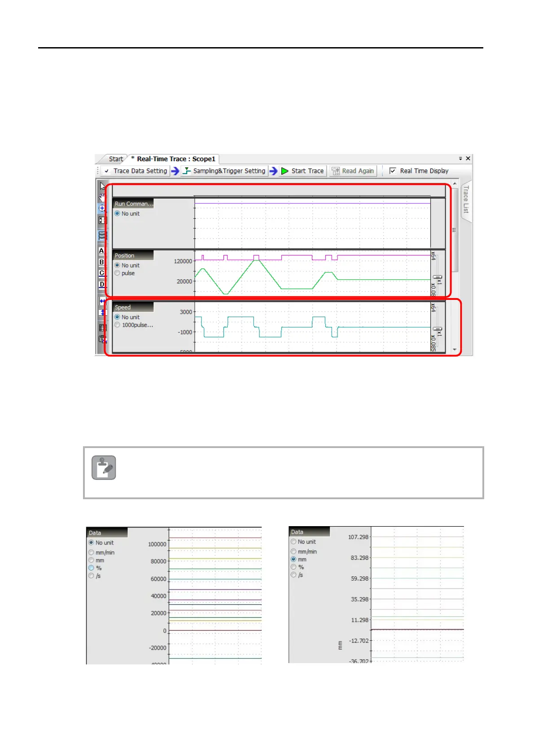The image size is (534, 756).
Task: Click the 107.298 axis value in right Data graph
Action: coord(358,537)
